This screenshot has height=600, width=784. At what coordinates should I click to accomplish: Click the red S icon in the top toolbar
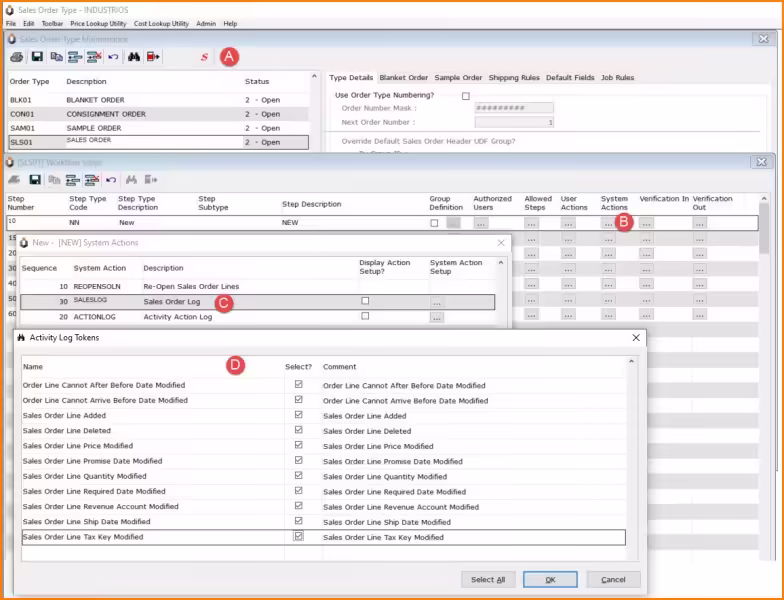click(x=204, y=57)
